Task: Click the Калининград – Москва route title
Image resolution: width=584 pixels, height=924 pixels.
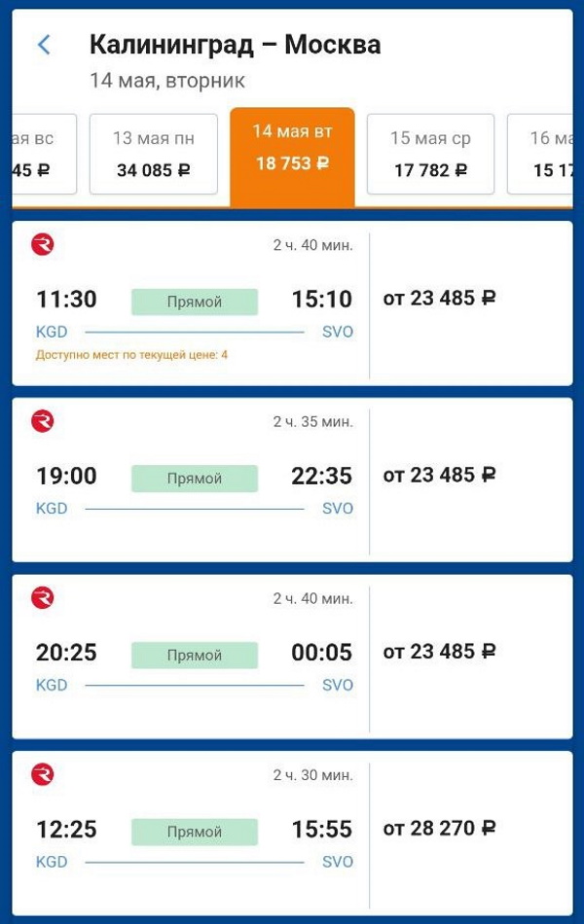Action: pyautogui.click(x=235, y=45)
